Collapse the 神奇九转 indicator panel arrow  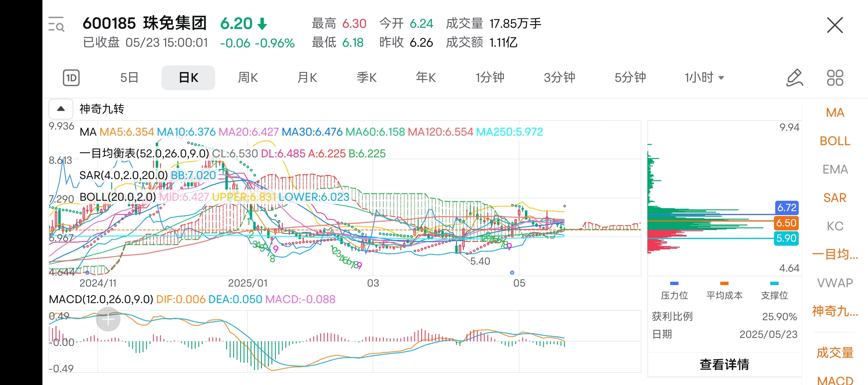click(x=61, y=109)
